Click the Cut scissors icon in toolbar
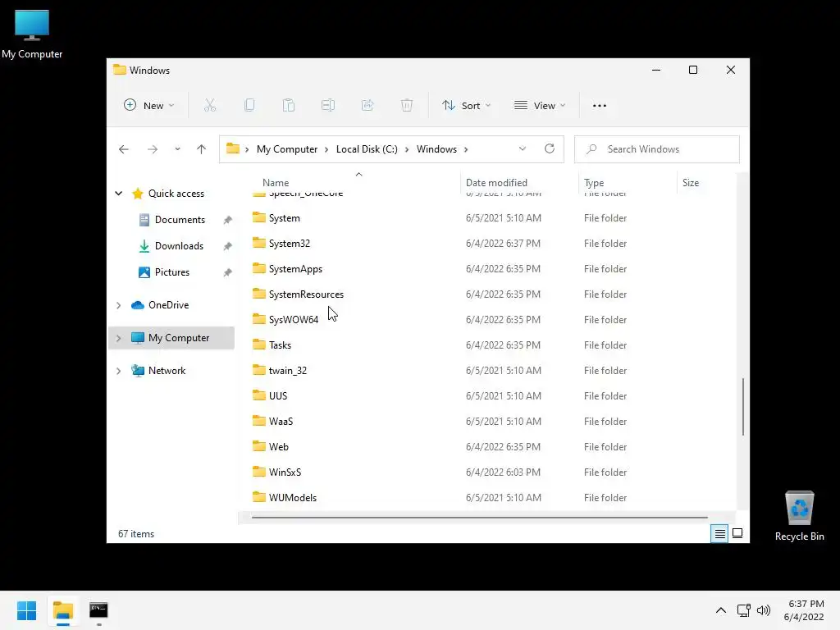Viewport: 840px width, 630px height. [x=209, y=106]
